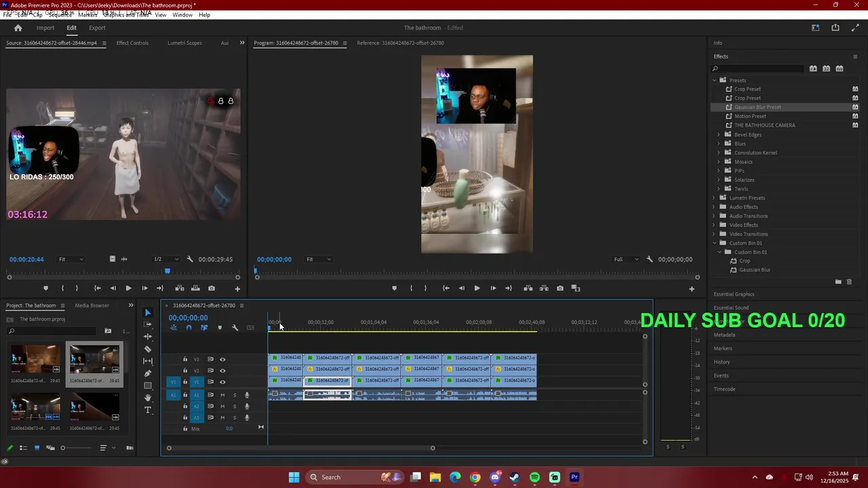Open the Media Browser tab

pos(92,305)
